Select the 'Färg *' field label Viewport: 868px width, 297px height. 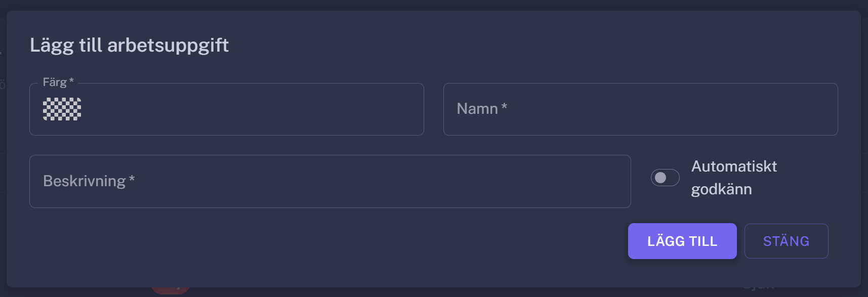point(58,82)
